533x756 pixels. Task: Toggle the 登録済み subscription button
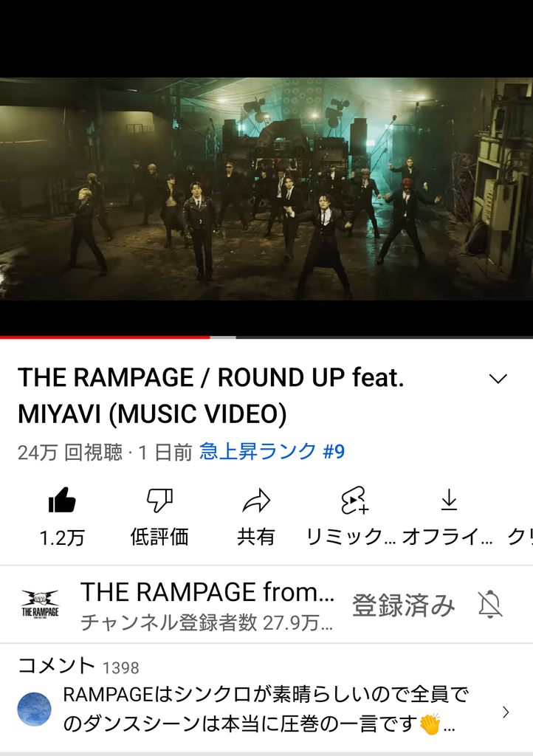[x=403, y=605]
